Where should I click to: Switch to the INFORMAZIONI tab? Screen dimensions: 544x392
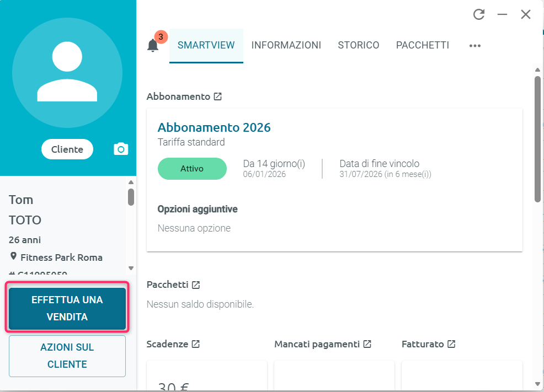pos(286,45)
